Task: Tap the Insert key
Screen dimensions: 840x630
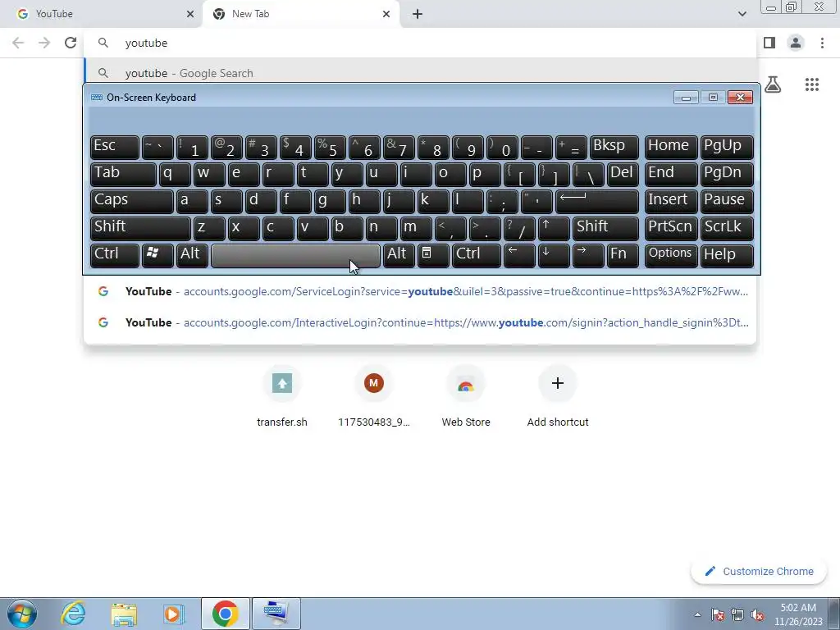Action: (671, 202)
